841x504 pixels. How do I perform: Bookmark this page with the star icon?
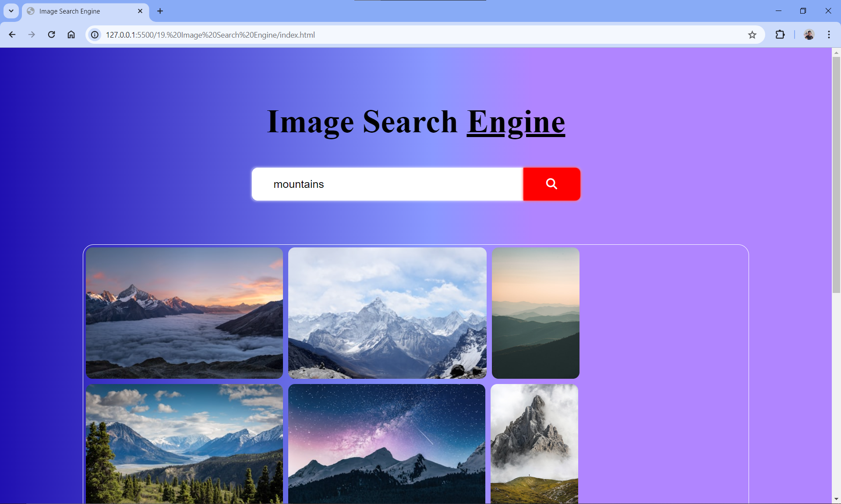[x=752, y=35]
